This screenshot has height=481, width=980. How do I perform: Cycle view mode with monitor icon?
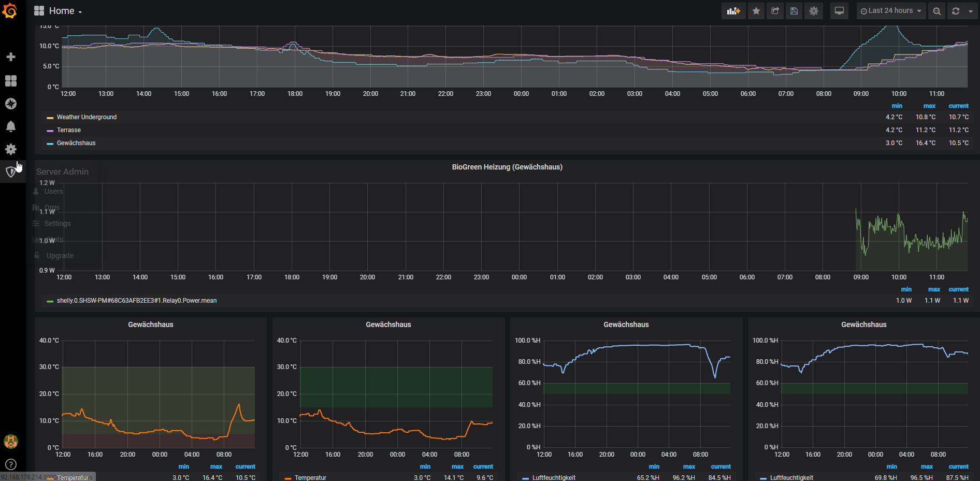(x=839, y=11)
